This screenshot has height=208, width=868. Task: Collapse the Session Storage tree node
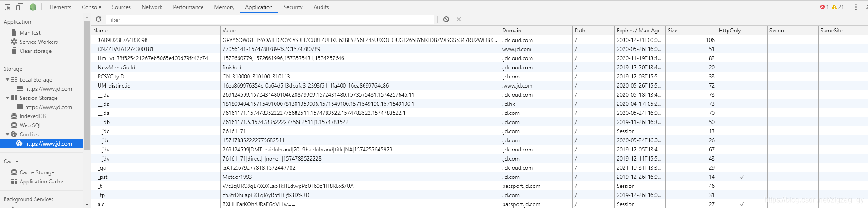[7, 98]
